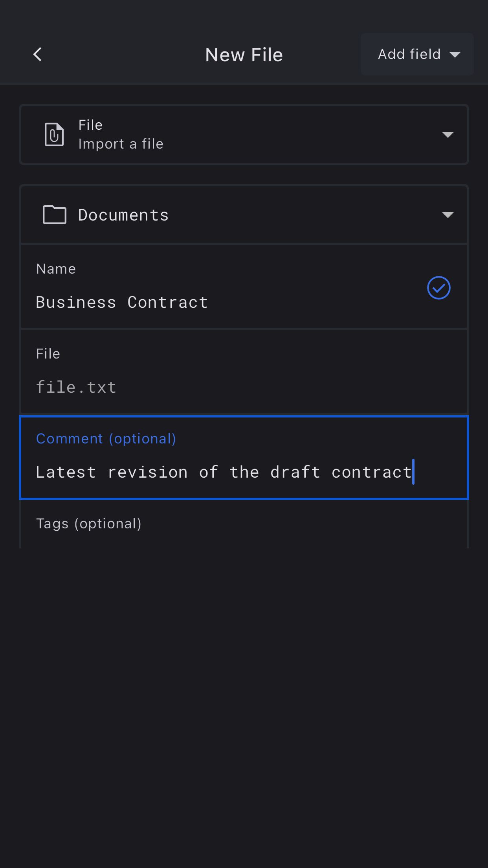Click the New File title
488x868 pixels.
244,55
